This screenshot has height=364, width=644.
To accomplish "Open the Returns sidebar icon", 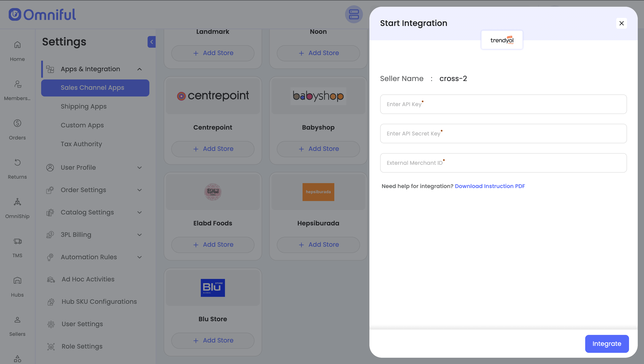I will tap(17, 163).
